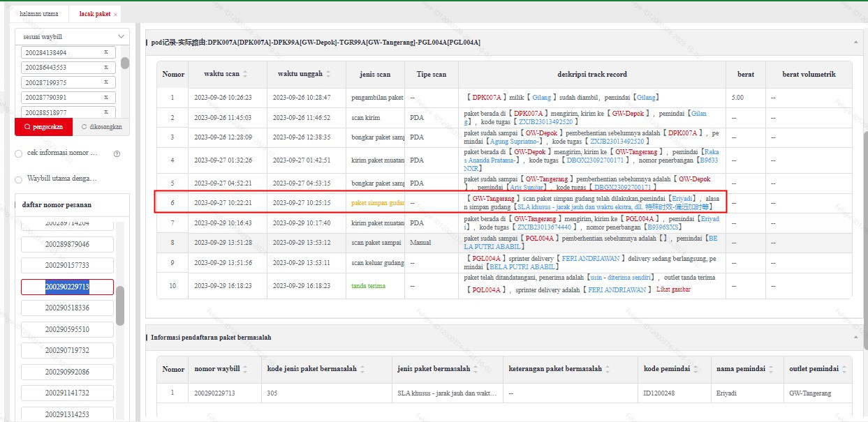Sort by kode pemindai column arrows
The image size is (868, 422).
point(697,369)
